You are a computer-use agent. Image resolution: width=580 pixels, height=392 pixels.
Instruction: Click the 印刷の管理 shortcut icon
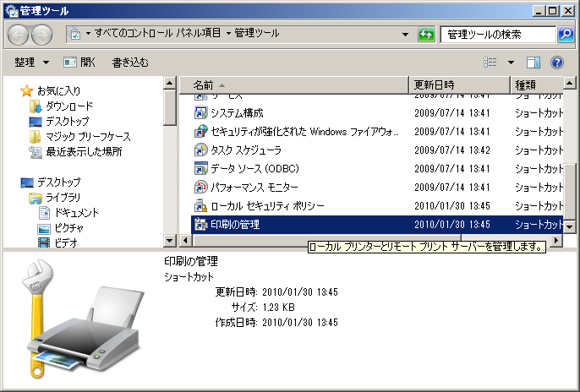201,224
